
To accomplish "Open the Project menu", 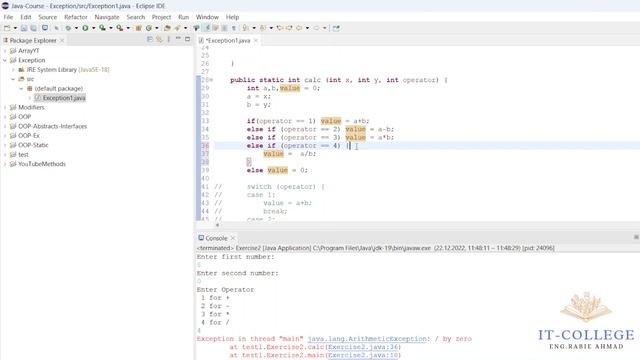I will [161, 17].
